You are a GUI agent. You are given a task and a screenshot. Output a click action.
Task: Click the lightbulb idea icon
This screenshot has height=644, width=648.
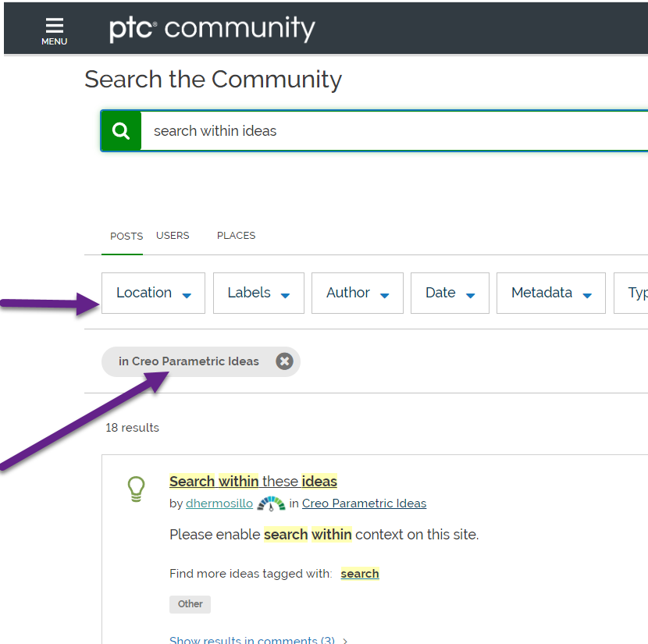(x=137, y=489)
